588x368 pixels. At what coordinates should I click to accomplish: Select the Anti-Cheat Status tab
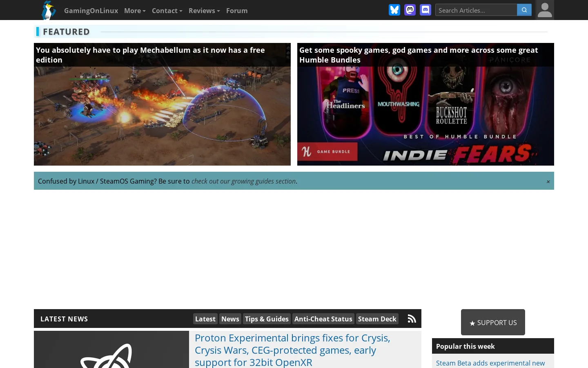pyautogui.click(x=323, y=319)
